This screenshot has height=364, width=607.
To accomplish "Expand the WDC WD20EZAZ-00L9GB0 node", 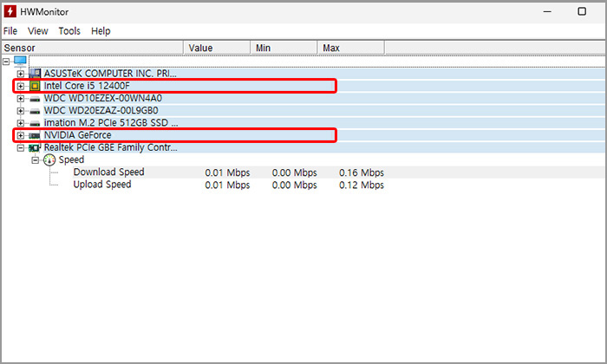I will (21, 111).
